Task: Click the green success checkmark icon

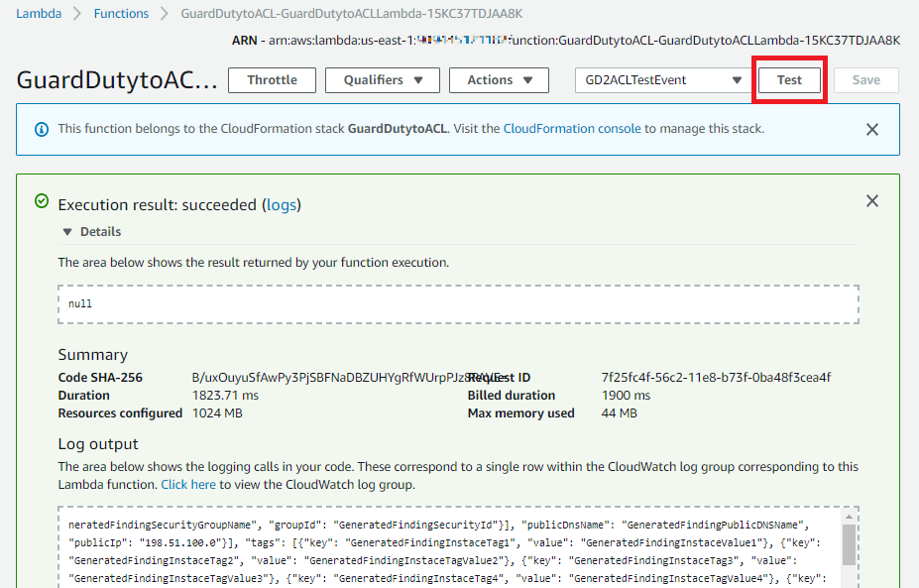Action: (x=42, y=201)
